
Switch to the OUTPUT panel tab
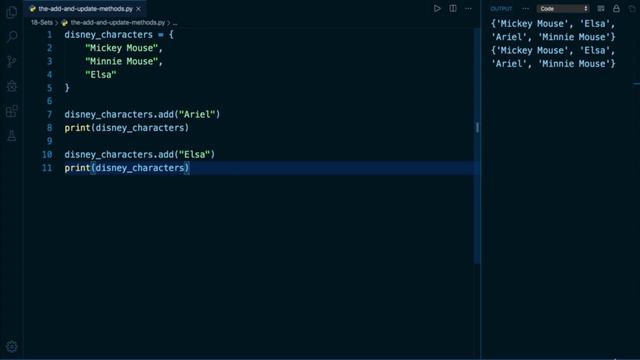pyautogui.click(x=501, y=9)
